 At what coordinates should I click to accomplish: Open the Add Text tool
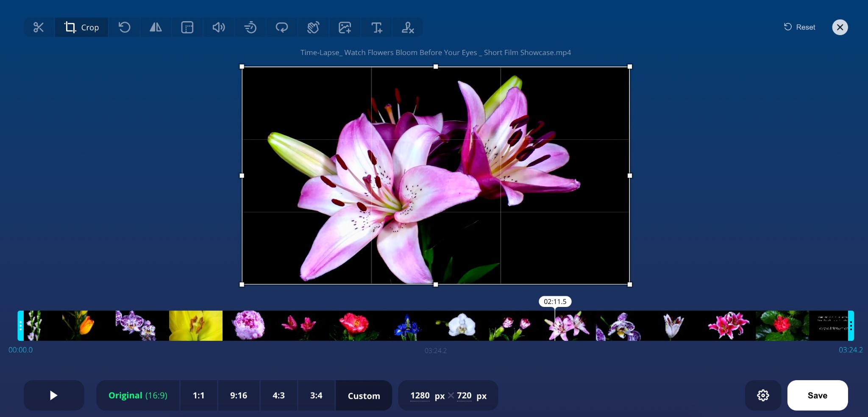pos(377,27)
